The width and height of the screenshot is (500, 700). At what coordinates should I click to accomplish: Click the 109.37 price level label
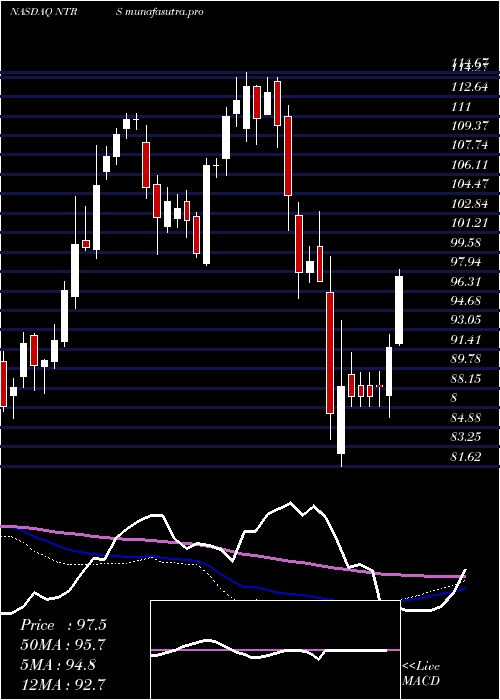[x=470, y=126]
